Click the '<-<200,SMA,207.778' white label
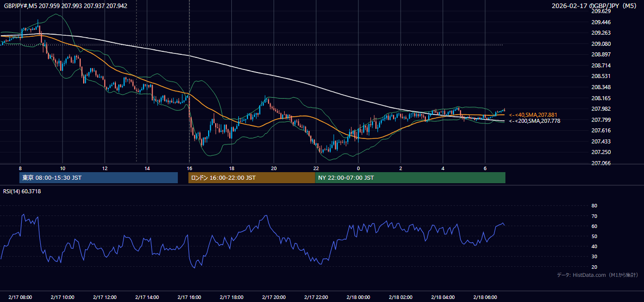Screen dimensions: 644x302 [534, 121]
